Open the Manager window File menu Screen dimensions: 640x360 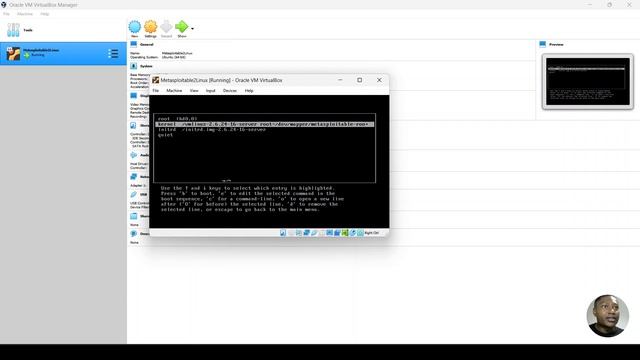point(6,14)
